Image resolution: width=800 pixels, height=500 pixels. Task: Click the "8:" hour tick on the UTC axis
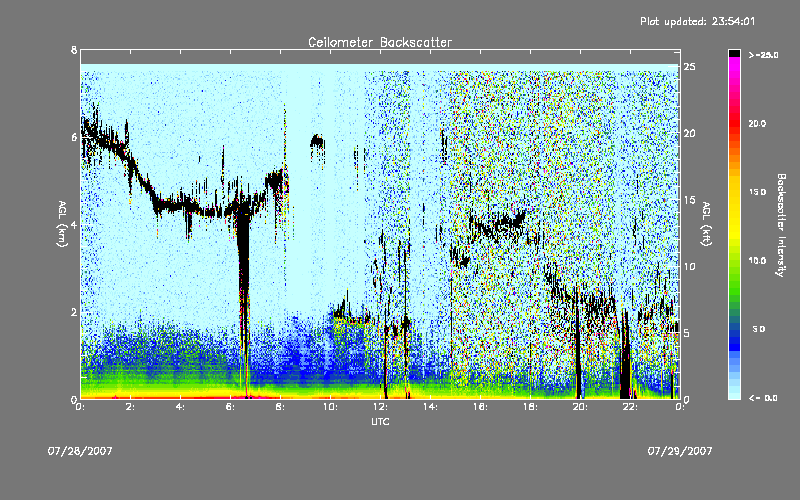(x=280, y=407)
